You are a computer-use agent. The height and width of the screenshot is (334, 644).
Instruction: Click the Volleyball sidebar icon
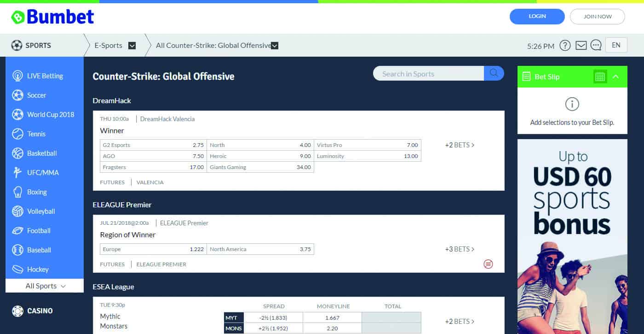coord(17,211)
